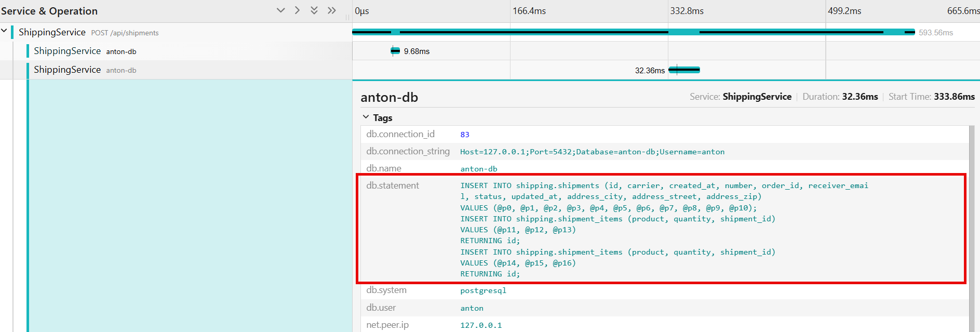This screenshot has width=980, height=332.
Task: Click the Duration: 32.36ms label
Action: (840, 97)
